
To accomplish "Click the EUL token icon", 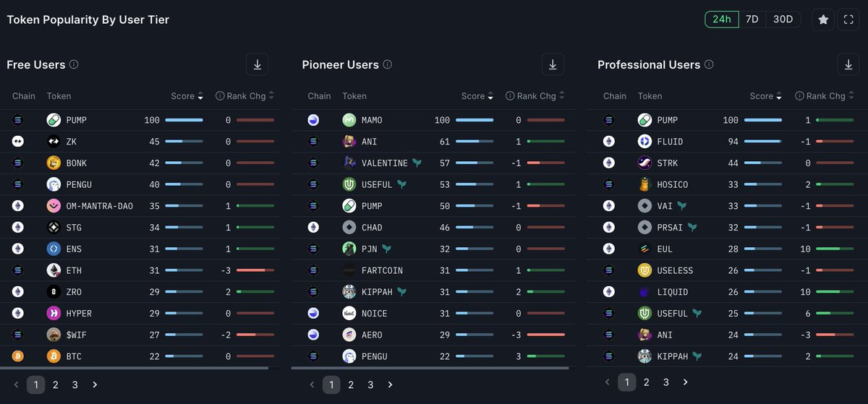I will click(644, 249).
